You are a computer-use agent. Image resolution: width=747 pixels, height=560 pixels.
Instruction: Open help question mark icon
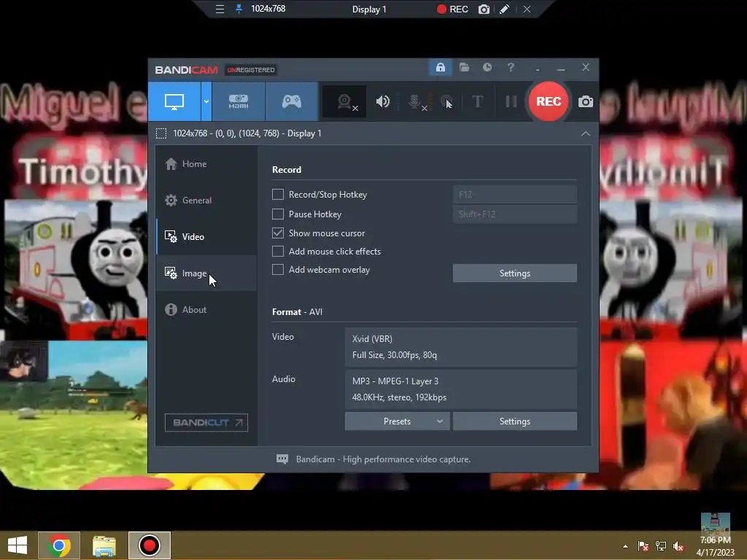click(x=511, y=68)
